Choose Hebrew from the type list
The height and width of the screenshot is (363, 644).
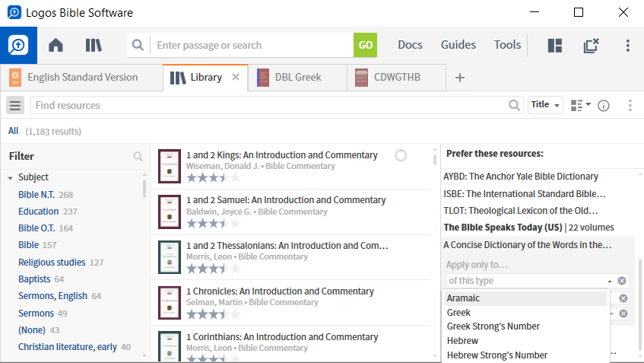525,341
